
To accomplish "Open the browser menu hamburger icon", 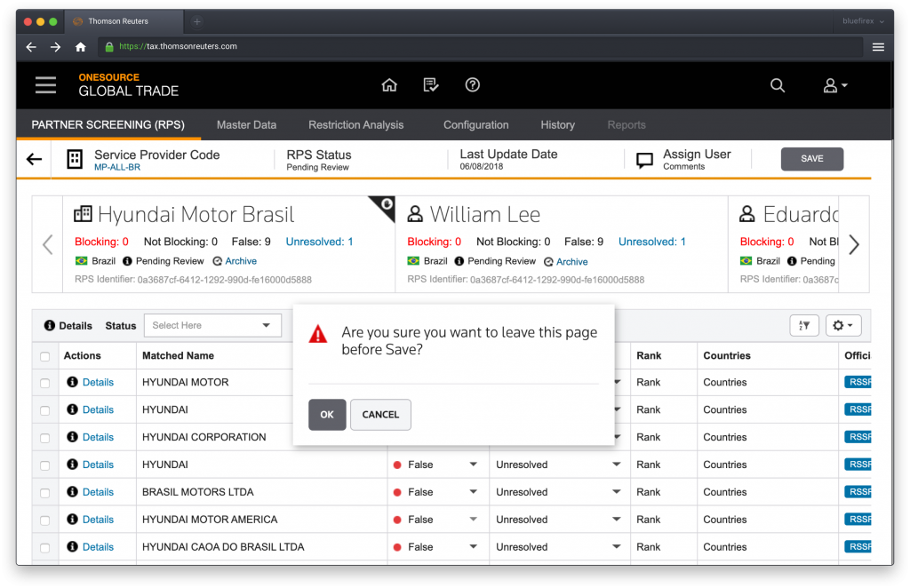I will coord(878,47).
